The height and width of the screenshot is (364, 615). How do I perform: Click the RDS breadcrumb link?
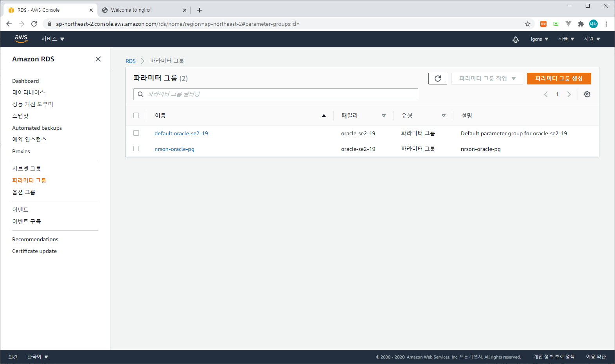pyautogui.click(x=131, y=61)
